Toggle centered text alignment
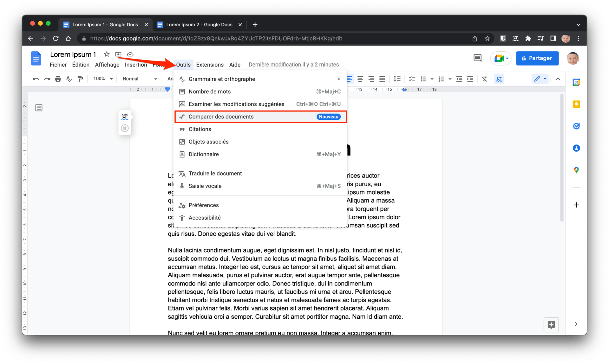The height and width of the screenshot is (364, 609). pos(360,79)
